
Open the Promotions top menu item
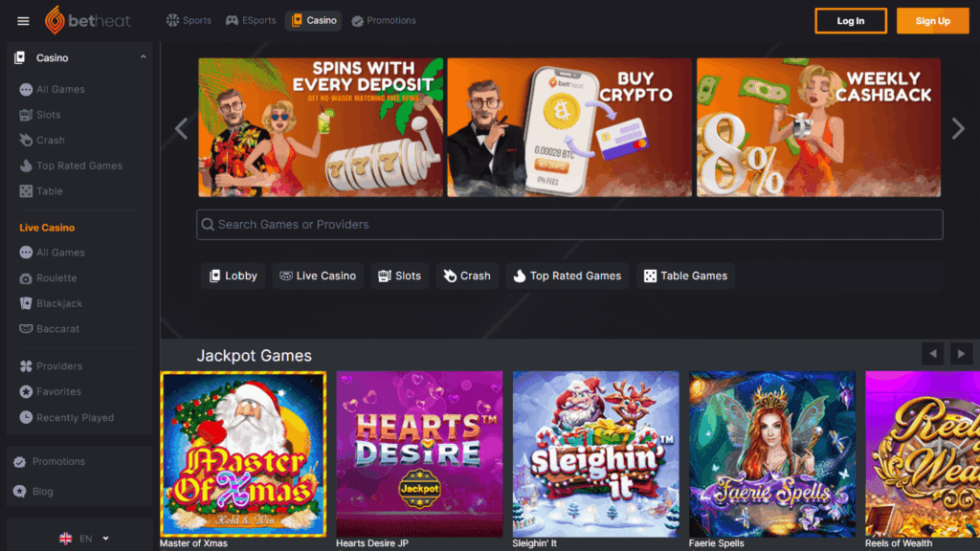click(383, 21)
